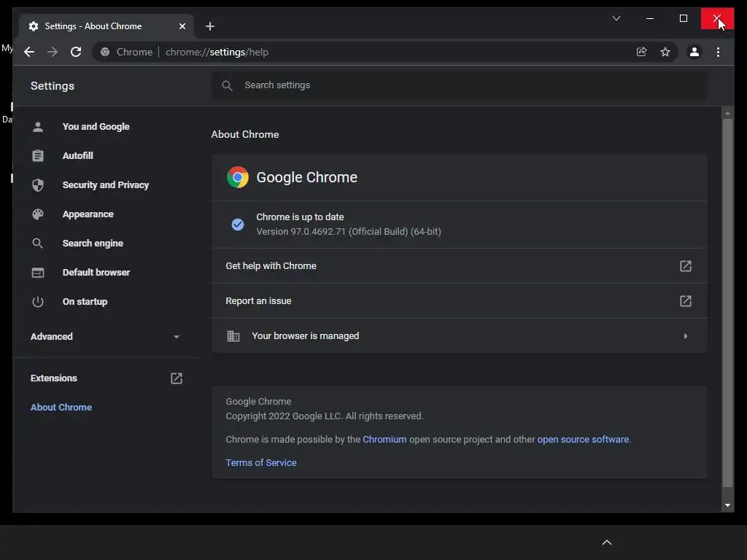Click the Settings heading
Image resolution: width=747 pixels, height=560 pixels.
pos(53,86)
